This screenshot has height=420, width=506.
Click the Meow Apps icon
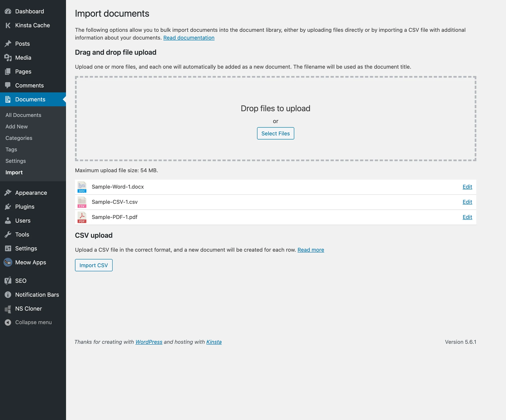click(x=8, y=262)
